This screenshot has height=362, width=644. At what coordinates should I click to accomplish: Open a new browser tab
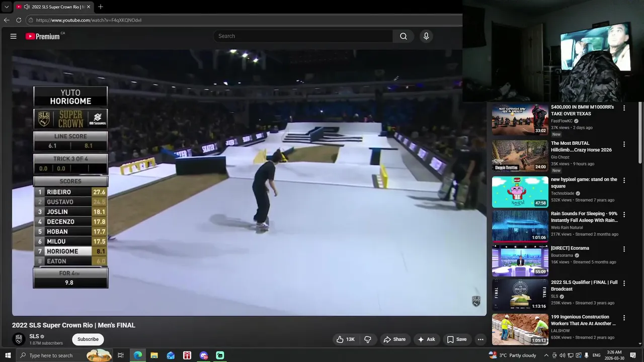pyautogui.click(x=101, y=7)
